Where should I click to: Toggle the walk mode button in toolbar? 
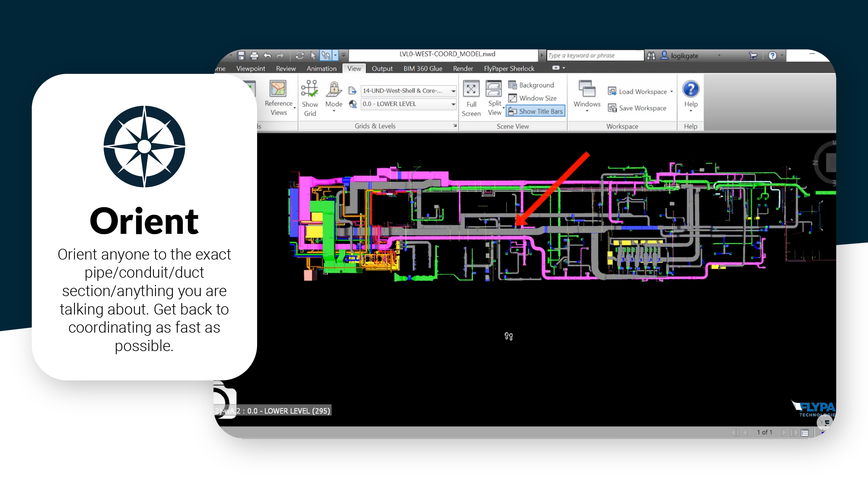coord(326,55)
